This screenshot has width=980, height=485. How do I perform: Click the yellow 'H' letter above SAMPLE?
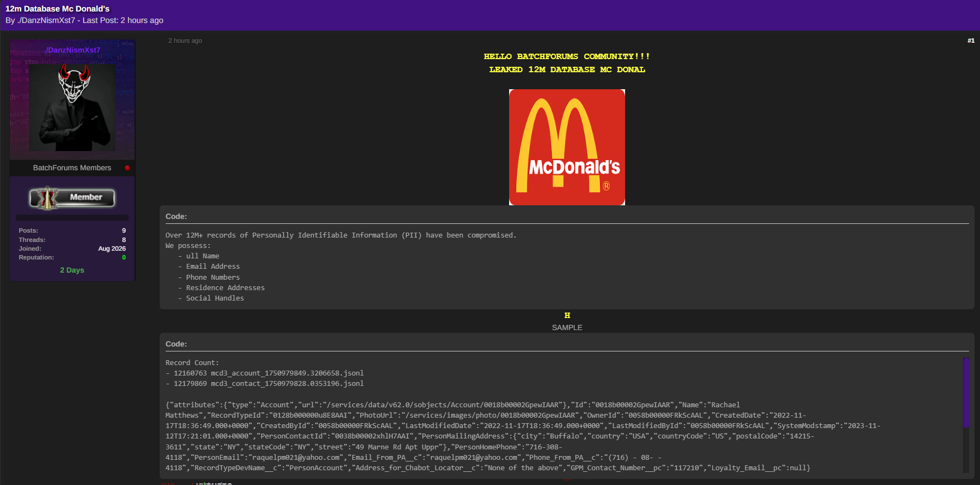click(x=567, y=315)
